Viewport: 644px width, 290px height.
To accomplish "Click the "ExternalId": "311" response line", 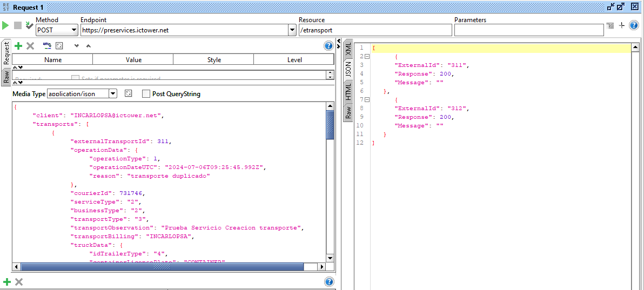I will click(x=432, y=65).
